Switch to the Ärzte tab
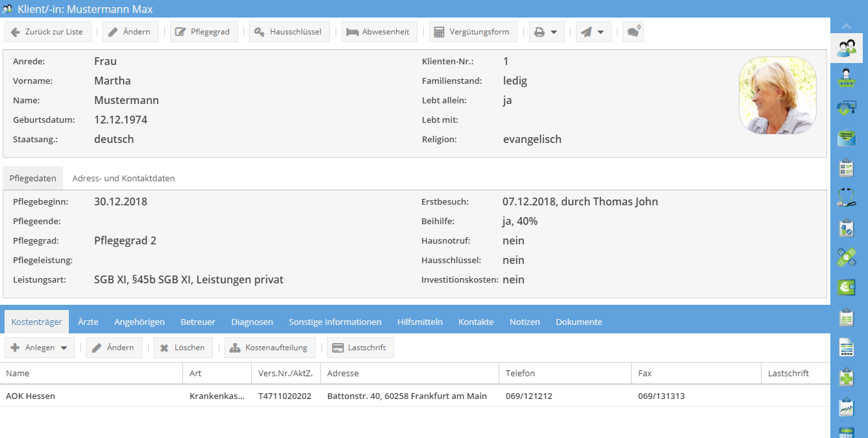This screenshot has width=868, height=438. [x=88, y=322]
